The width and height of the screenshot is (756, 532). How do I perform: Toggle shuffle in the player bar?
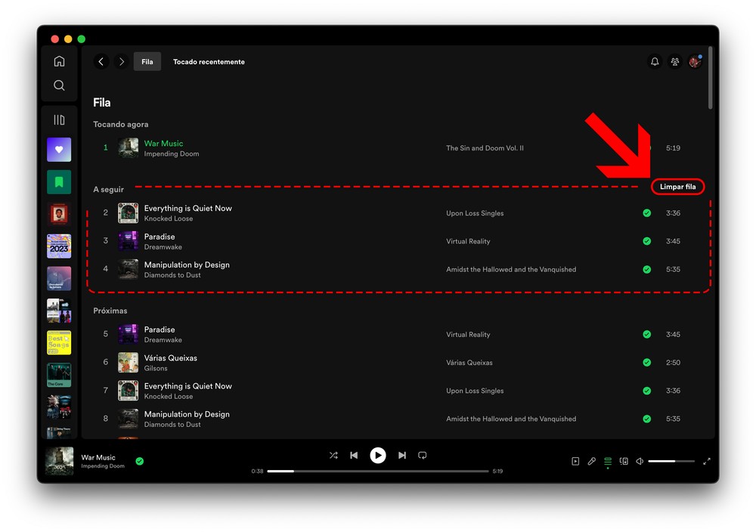(333, 455)
